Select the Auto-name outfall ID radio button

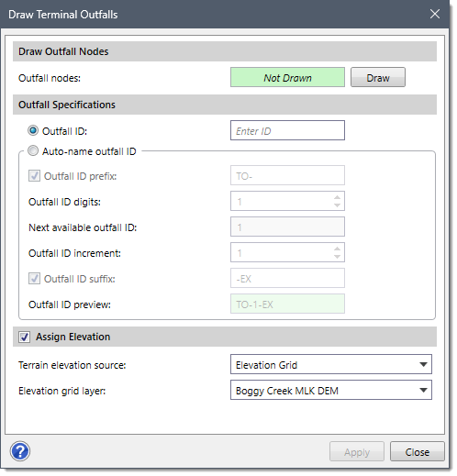pyautogui.click(x=33, y=150)
